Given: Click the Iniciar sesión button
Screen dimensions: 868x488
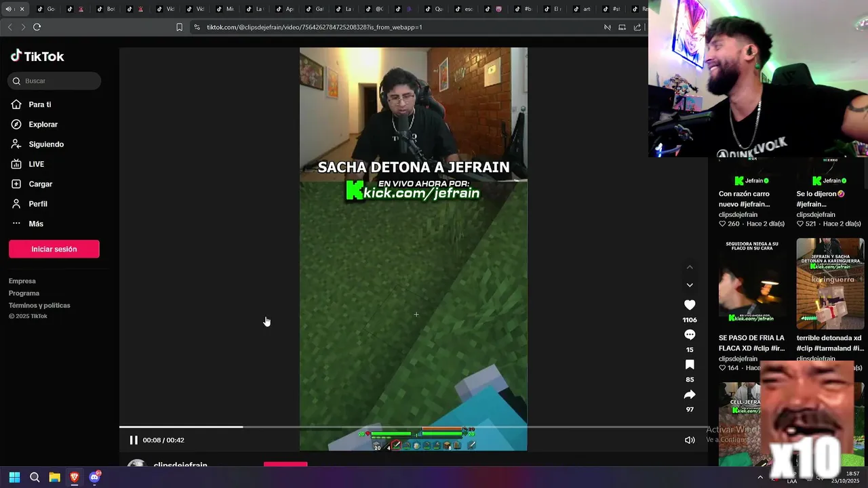Looking at the screenshot, I should tap(54, 249).
